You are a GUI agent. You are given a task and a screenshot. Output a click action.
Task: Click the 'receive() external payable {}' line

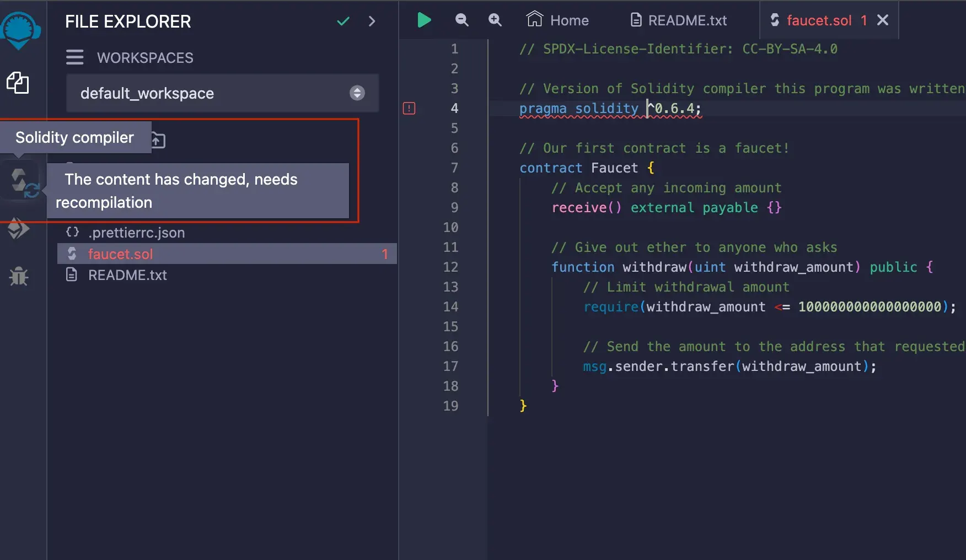click(667, 208)
